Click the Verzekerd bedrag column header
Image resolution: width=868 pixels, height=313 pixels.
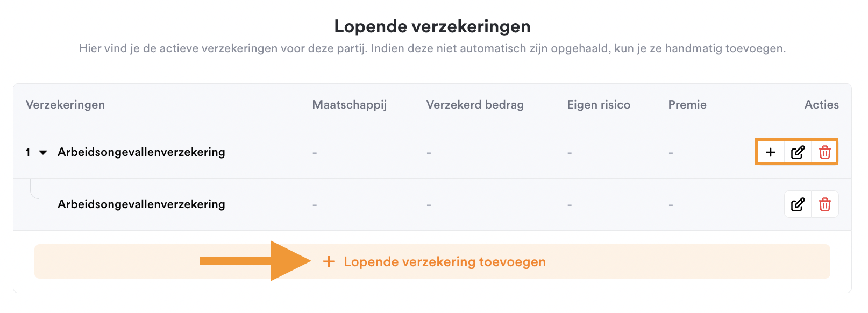click(475, 105)
